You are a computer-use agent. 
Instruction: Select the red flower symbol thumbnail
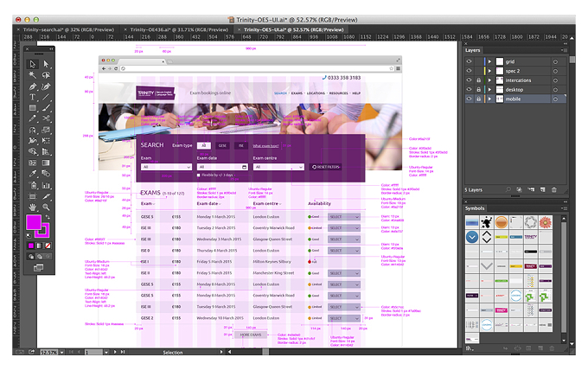546,222
